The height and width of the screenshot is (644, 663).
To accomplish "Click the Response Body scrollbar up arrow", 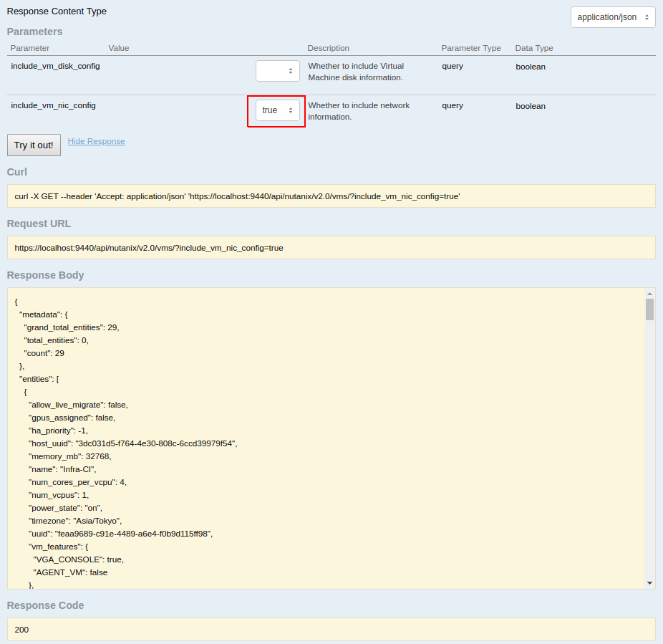I will (x=650, y=292).
